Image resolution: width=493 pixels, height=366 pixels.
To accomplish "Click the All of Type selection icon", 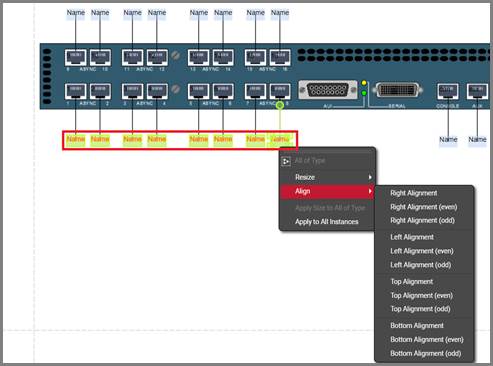I will pyautogui.click(x=286, y=162).
